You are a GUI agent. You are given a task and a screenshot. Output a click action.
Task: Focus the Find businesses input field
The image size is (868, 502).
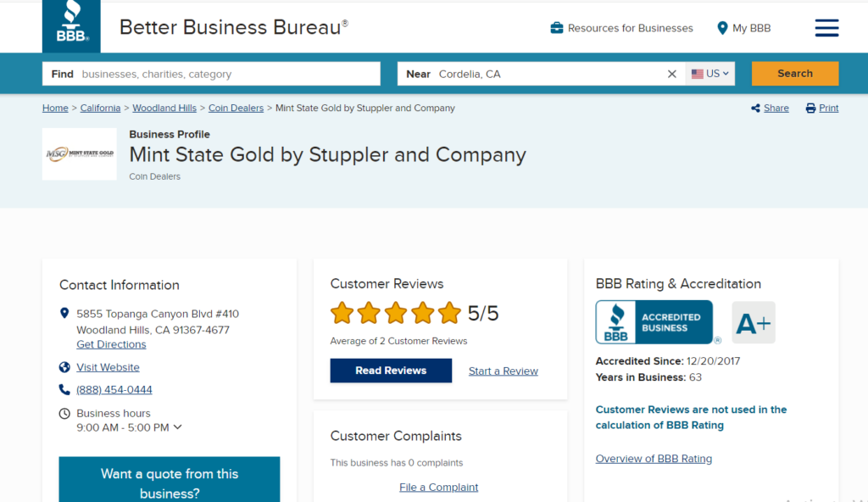tap(211, 74)
